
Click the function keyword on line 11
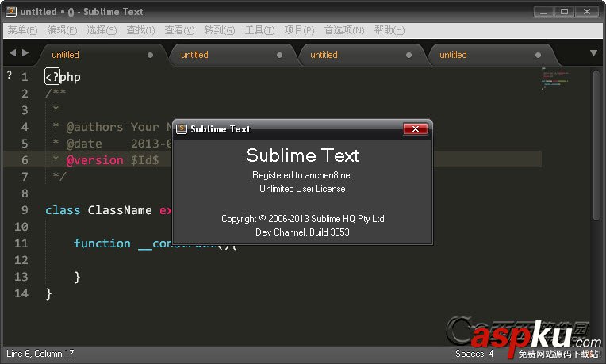(102, 243)
